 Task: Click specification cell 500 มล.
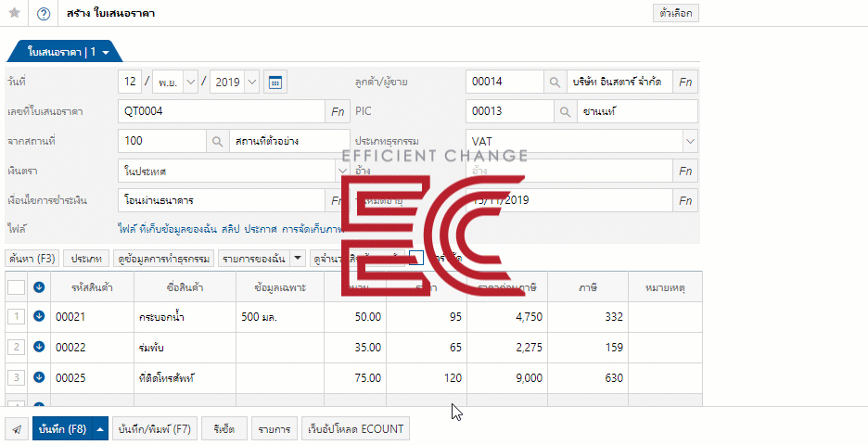(x=280, y=317)
